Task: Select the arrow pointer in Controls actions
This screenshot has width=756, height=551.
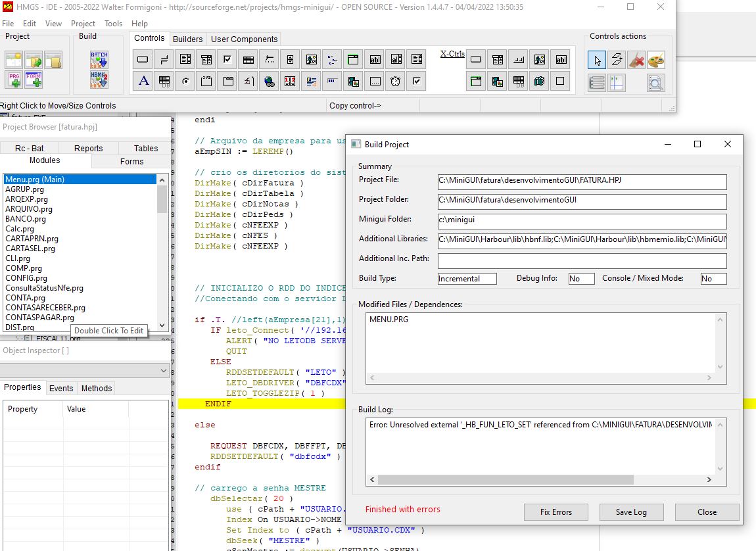Action: [x=597, y=60]
